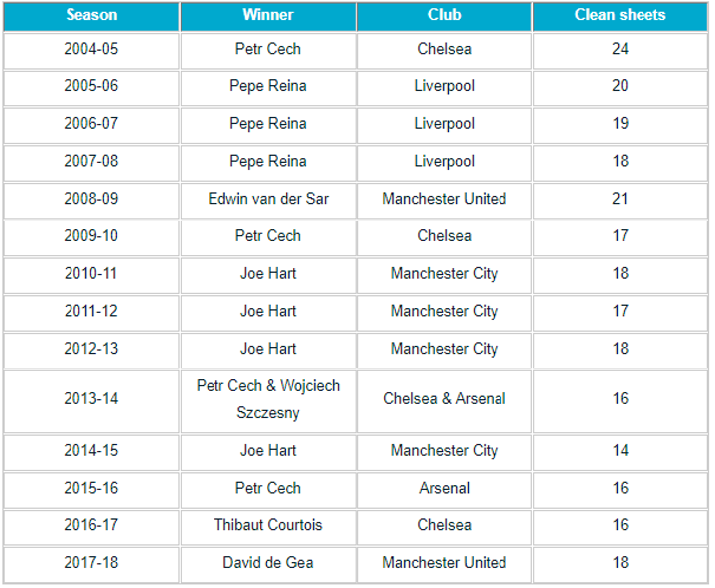Select the 2004-05 season cell
The height and width of the screenshot is (588, 715).
(91, 49)
